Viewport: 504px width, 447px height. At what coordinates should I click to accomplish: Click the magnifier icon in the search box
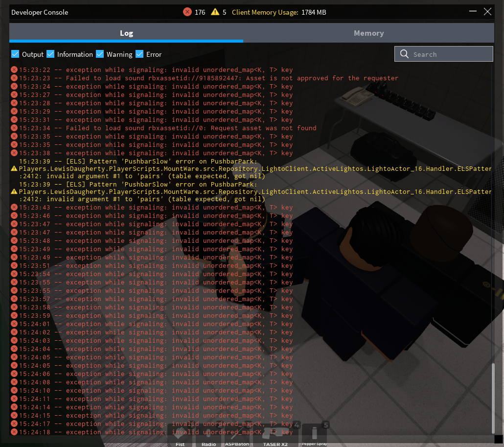point(404,54)
